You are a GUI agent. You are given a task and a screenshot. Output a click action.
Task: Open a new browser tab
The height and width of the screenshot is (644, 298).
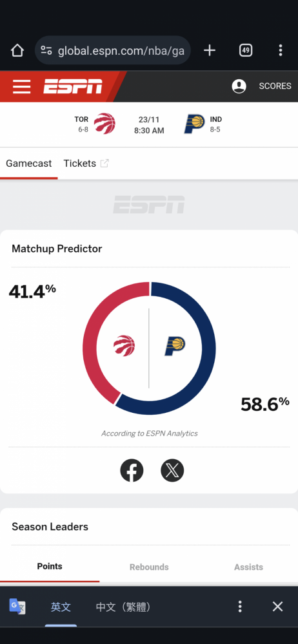(210, 50)
